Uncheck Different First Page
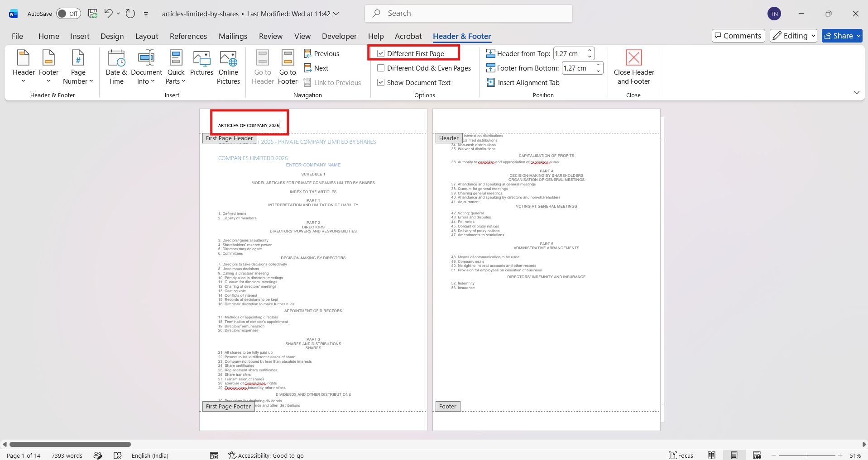 pos(381,53)
